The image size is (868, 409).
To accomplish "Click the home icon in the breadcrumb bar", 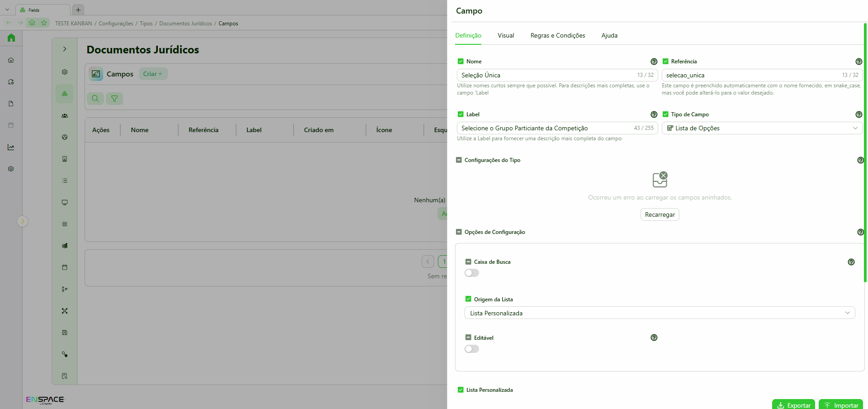I will click(32, 23).
